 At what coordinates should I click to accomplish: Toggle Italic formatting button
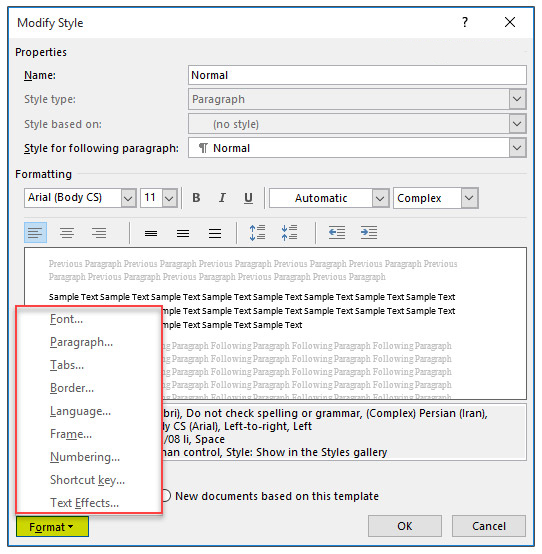(222, 198)
